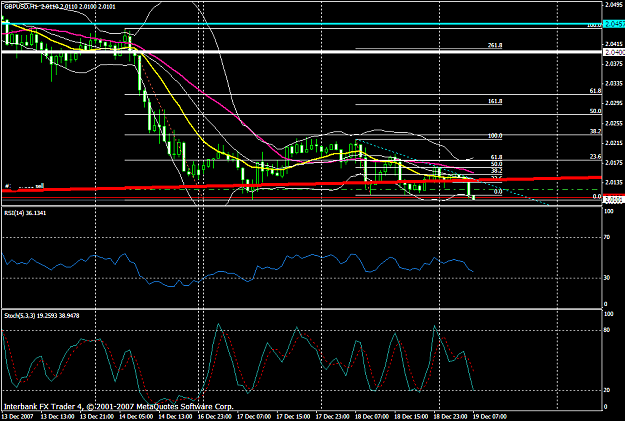Click the 17 Dec 15:00 time label
Screen dimensions: 625x421
293,417
